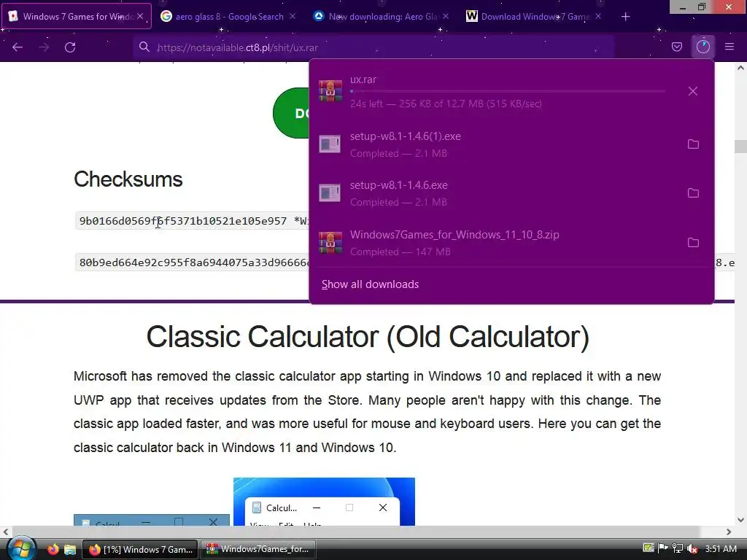Open the Windows Start orb
This screenshot has width=747, height=560.
pyautogui.click(x=21, y=549)
